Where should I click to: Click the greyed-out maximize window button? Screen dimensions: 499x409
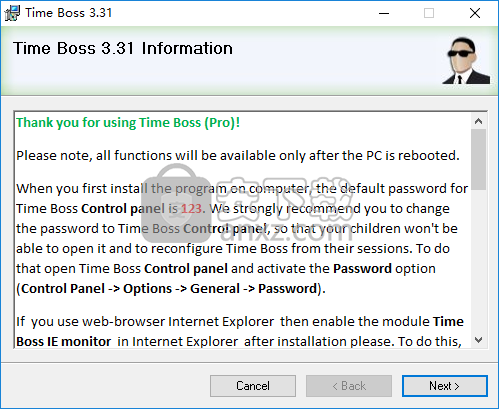pos(429,13)
